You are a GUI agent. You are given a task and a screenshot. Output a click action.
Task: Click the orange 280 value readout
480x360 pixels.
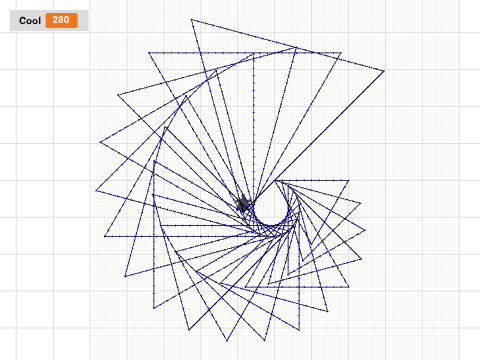coord(61,20)
